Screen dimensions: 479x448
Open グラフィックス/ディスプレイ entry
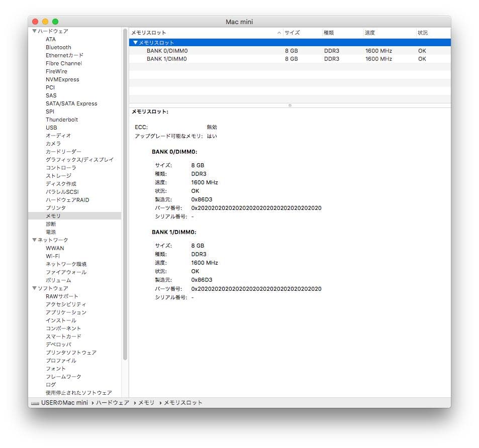pyautogui.click(x=80, y=160)
